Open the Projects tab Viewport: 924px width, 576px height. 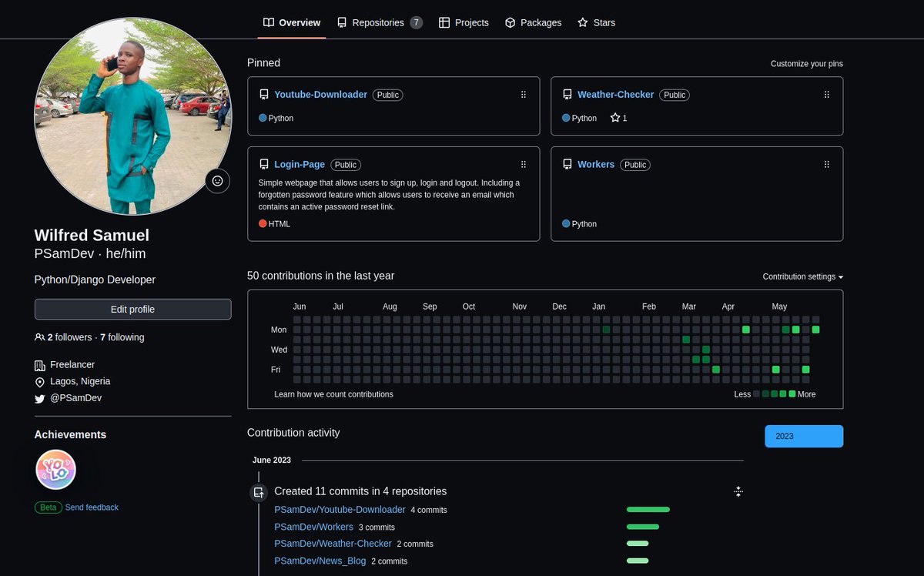click(464, 22)
